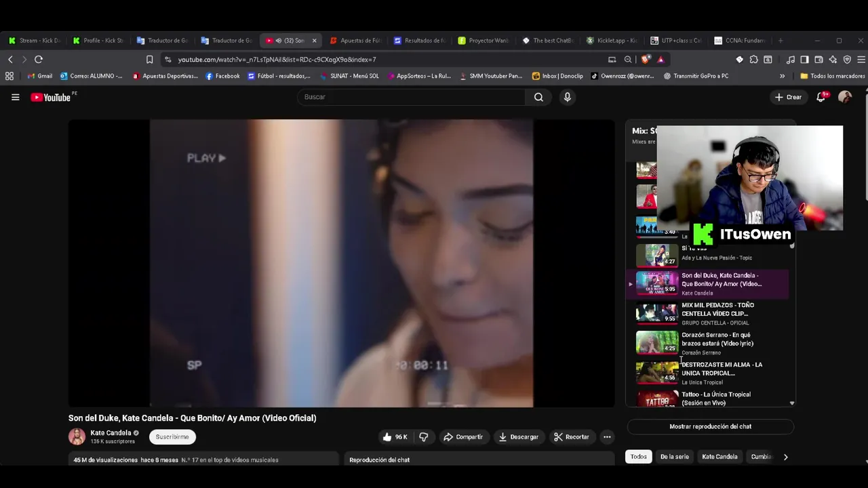
Task: Open the browser extensions puzzle icon
Action: coord(753,60)
